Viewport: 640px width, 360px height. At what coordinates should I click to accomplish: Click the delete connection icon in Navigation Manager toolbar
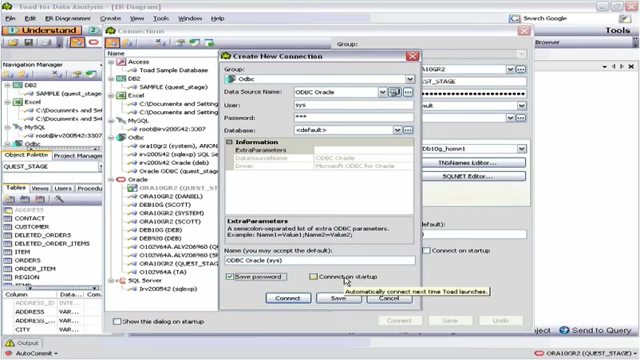[x=57, y=74]
